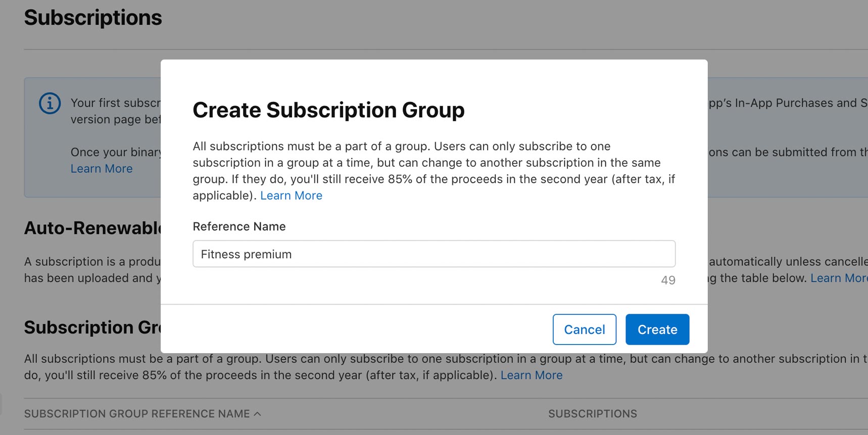The width and height of the screenshot is (868, 435).
Task: Click the 'Subscriptions' page heading
Action: coord(92,17)
